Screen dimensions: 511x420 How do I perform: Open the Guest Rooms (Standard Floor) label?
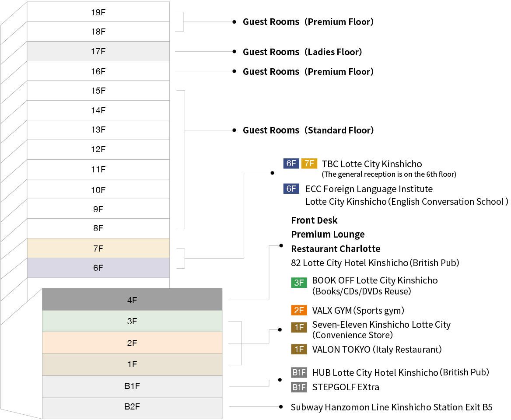pyautogui.click(x=308, y=130)
